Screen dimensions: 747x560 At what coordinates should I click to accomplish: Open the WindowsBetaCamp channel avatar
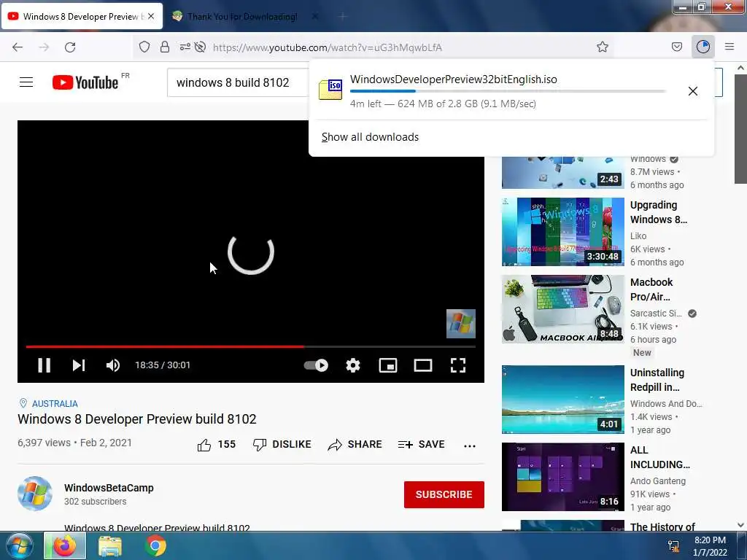tap(35, 494)
